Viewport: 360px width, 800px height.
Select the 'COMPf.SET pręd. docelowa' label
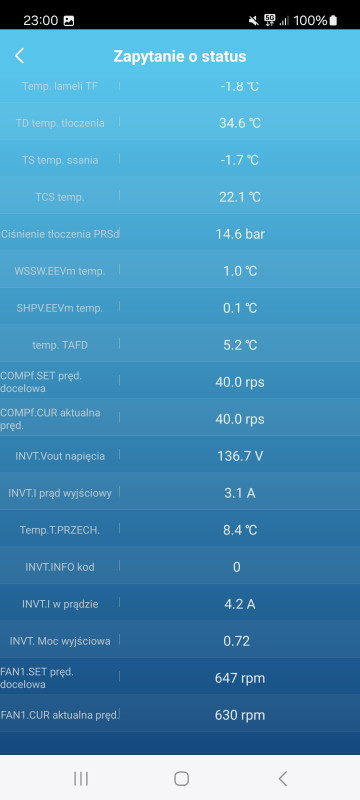pos(42,382)
